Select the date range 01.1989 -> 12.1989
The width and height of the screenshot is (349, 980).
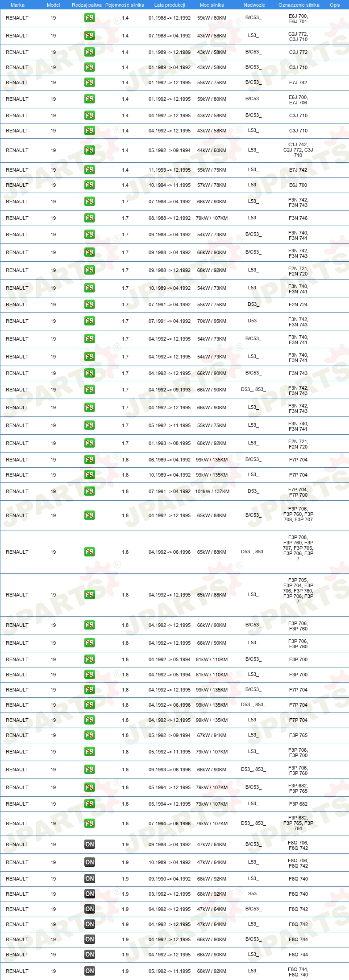170,52
